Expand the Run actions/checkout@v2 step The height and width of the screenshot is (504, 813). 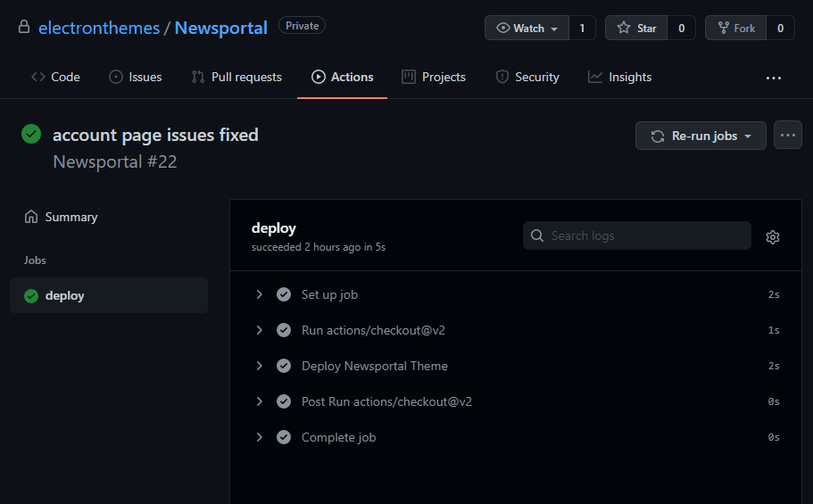pyautogui.click(x=259, y=330)
